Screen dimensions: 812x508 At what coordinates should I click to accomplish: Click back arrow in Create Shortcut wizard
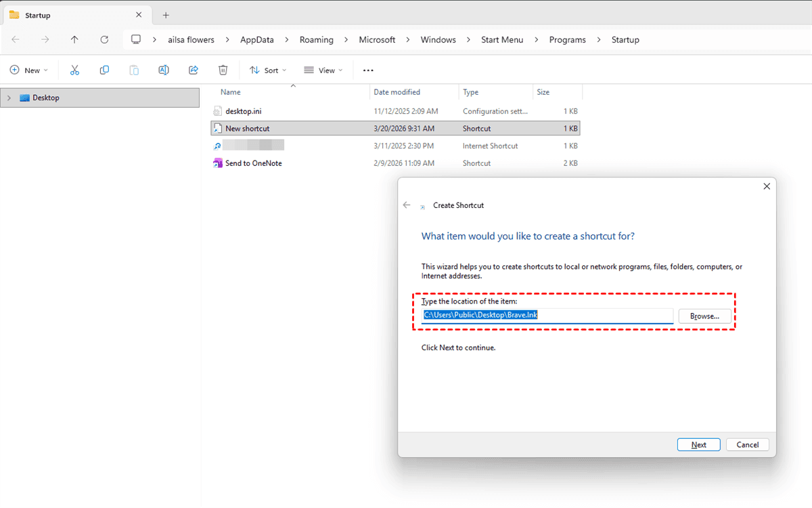click(407, 205)
